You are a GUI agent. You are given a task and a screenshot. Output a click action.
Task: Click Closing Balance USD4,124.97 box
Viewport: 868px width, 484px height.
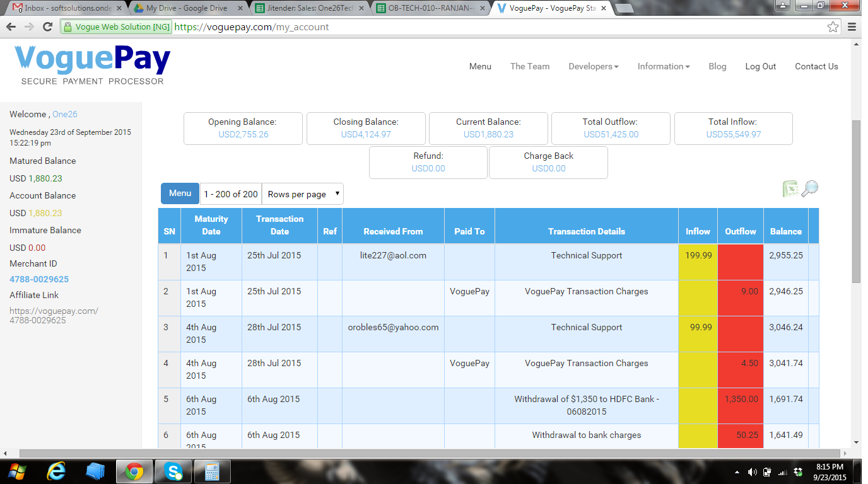[x=366, y=129]
